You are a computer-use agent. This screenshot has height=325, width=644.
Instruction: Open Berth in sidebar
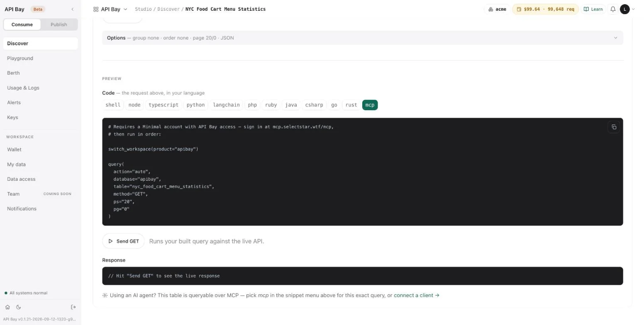tap(40, 73)
